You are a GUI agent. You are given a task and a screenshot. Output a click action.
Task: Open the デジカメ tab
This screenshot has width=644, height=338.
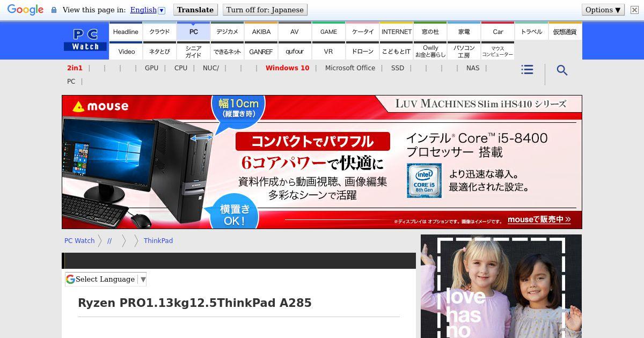click(227, 31)
